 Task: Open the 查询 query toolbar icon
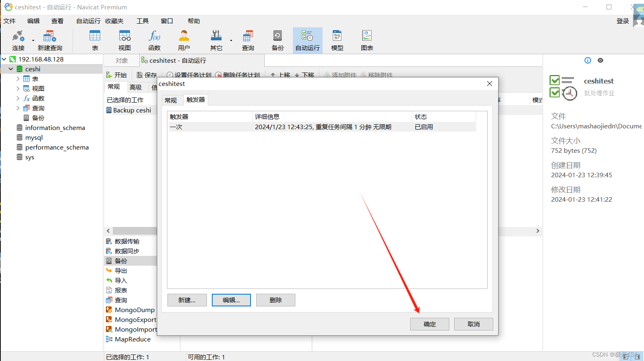tap(248, 40)
